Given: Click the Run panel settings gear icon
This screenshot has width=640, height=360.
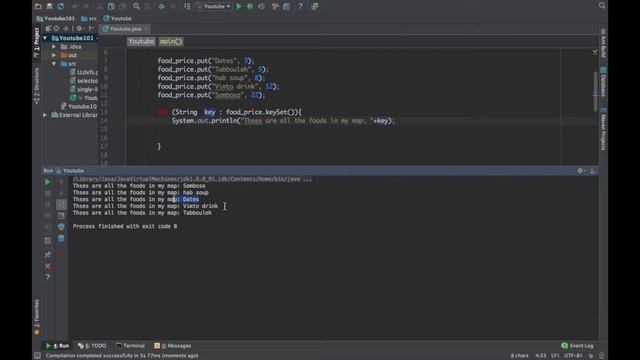Looking at the screenshot, I should tap(580, 171).
